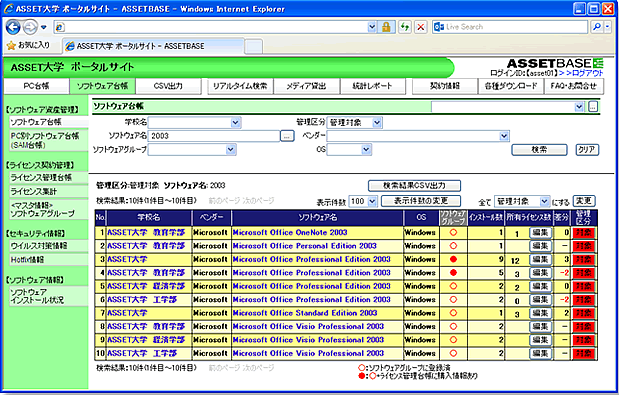Click the browser forward arrow
This screenshot has height=395, width=619.
click(30, 27)
